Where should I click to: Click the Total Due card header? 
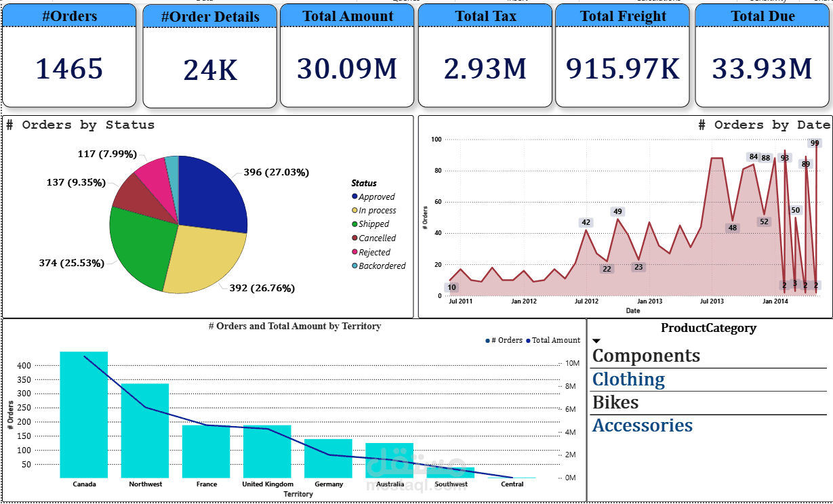(763, 16)
